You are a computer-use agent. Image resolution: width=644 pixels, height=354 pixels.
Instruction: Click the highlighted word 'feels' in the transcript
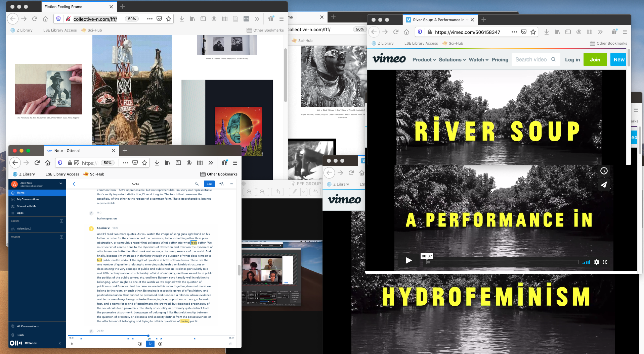click(x=194, y=243)
